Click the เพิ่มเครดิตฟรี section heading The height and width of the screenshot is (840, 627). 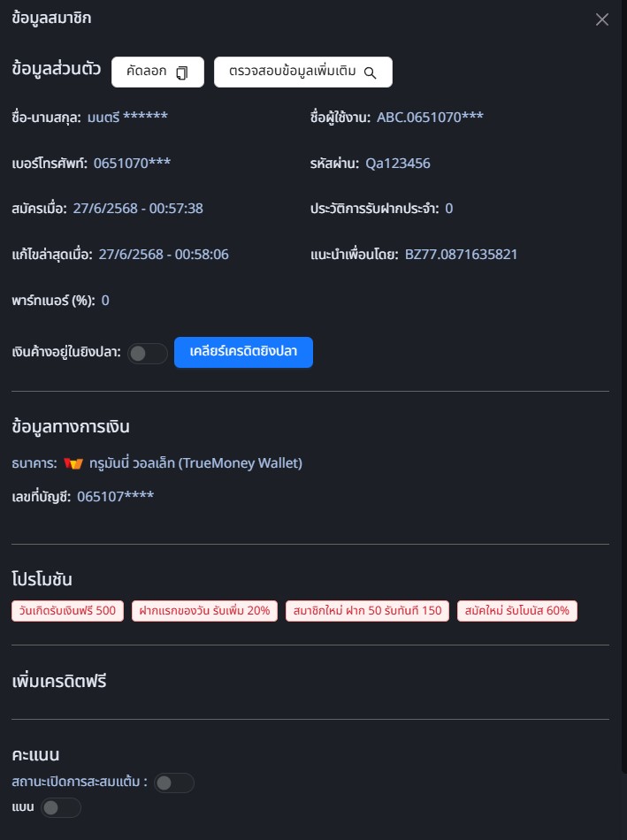point(60,682)
